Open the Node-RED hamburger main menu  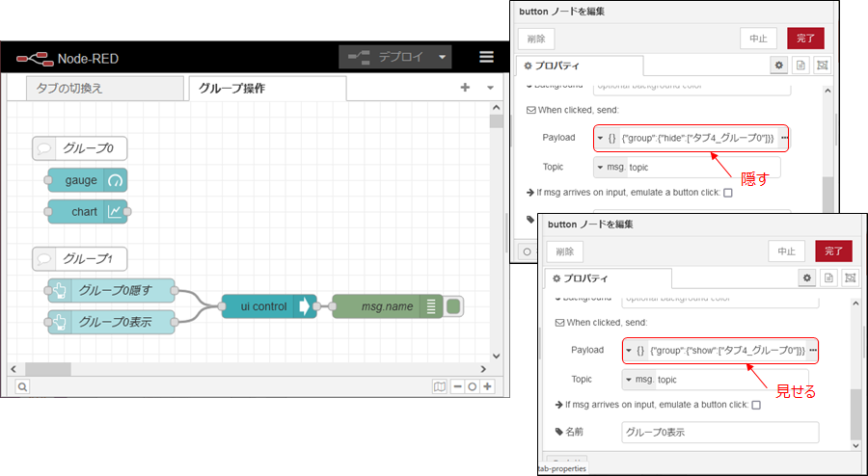click(486, 57)
